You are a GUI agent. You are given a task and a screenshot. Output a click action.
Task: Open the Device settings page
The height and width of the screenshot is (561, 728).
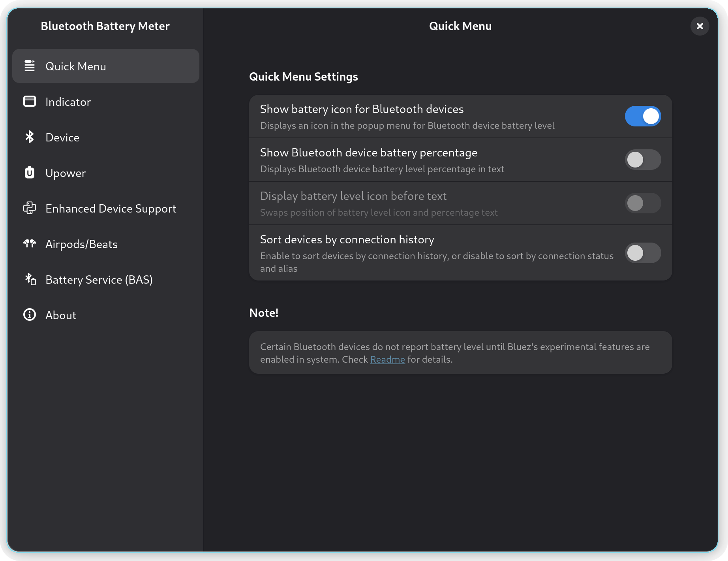pos(106,137)
